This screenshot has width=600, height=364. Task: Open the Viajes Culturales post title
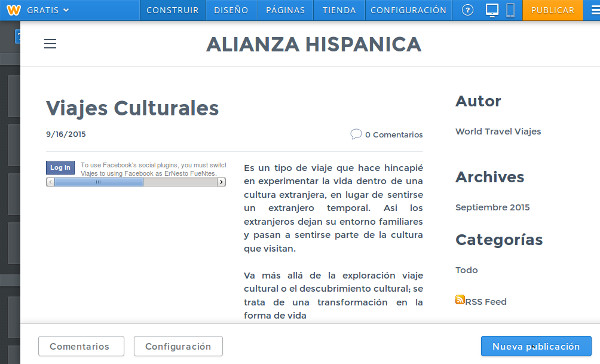point(132,108)
